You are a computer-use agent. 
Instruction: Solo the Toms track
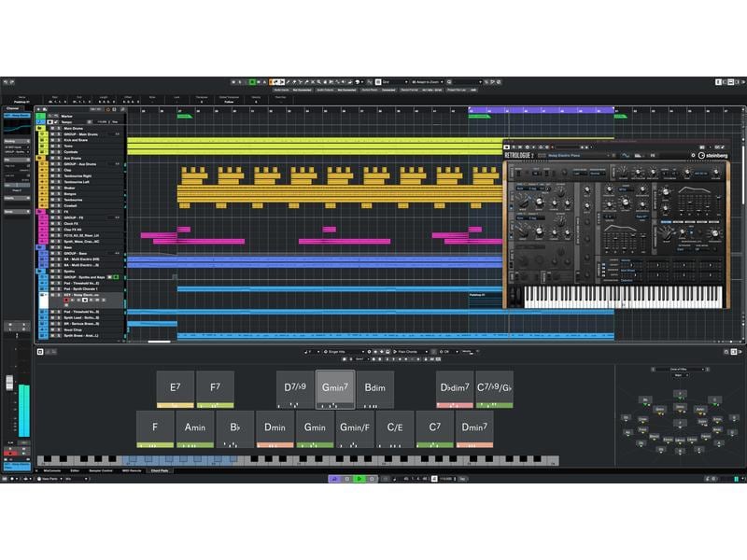coord(59,147)
